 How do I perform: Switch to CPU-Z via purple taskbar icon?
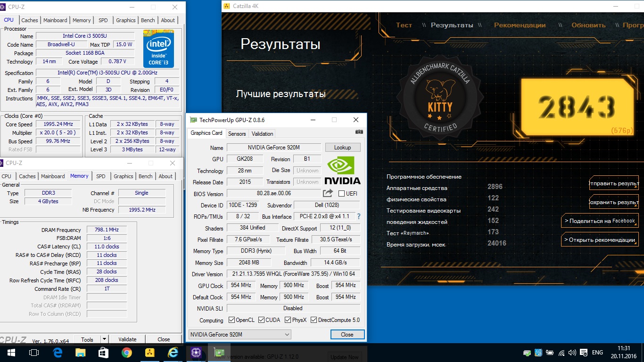pyautogui.click(x=196, y=353)
